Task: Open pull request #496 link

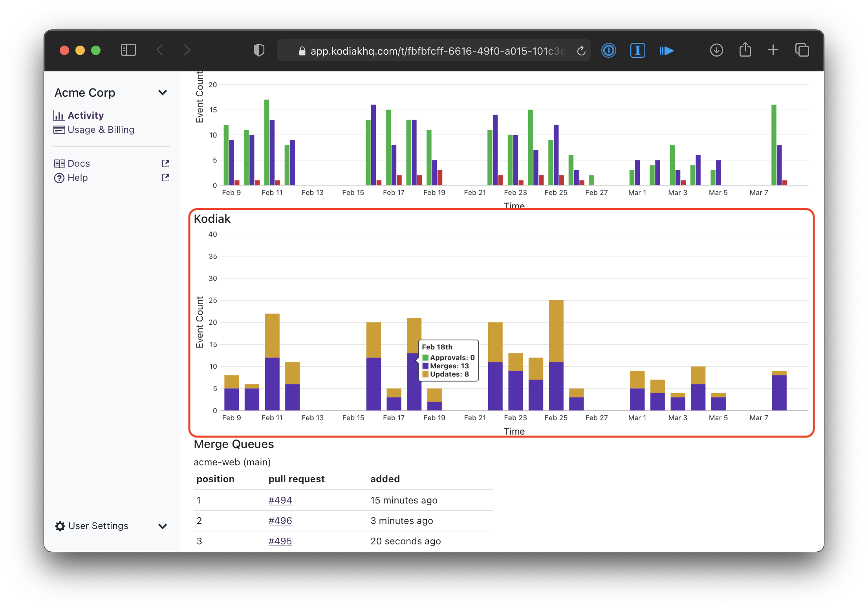Action: pos(280,521)
